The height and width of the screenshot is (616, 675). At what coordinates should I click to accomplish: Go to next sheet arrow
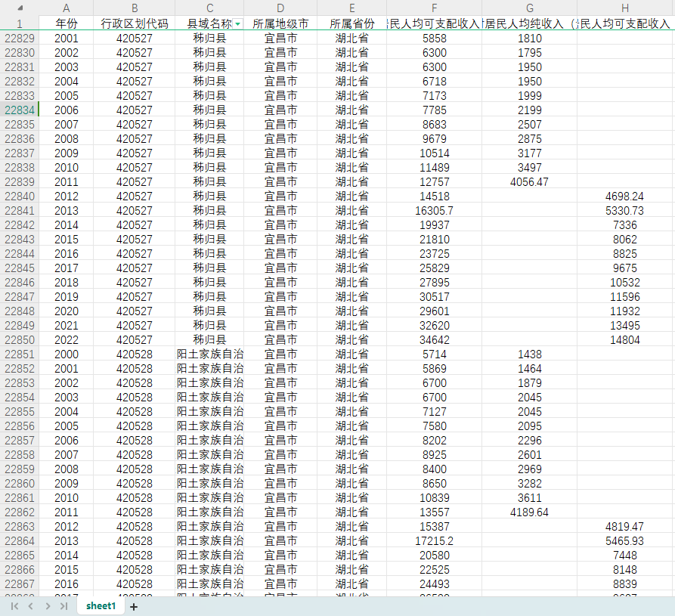click(48, 606)
